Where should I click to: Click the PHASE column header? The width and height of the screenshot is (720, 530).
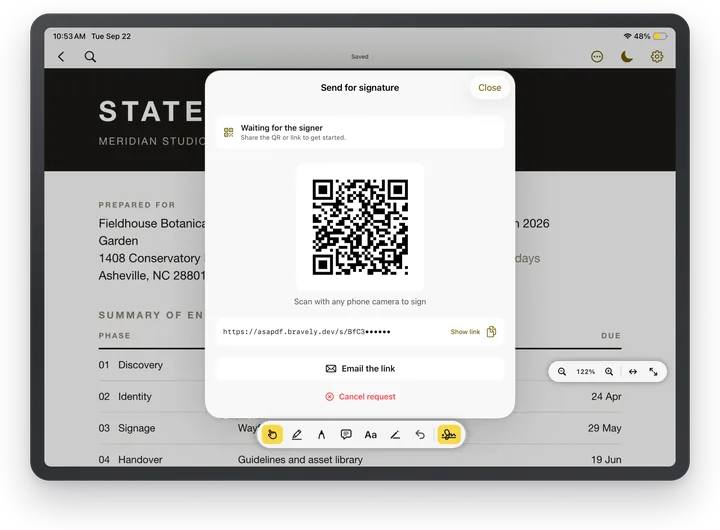pyautogui.click(x=114, y=336)
